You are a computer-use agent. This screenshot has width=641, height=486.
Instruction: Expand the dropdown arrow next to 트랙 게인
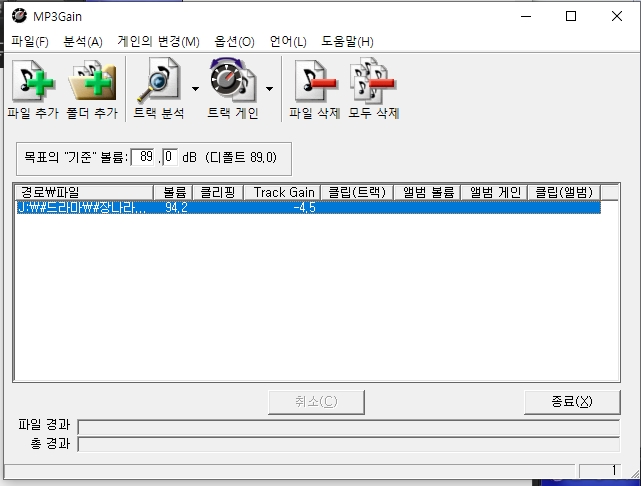[269, 89]
